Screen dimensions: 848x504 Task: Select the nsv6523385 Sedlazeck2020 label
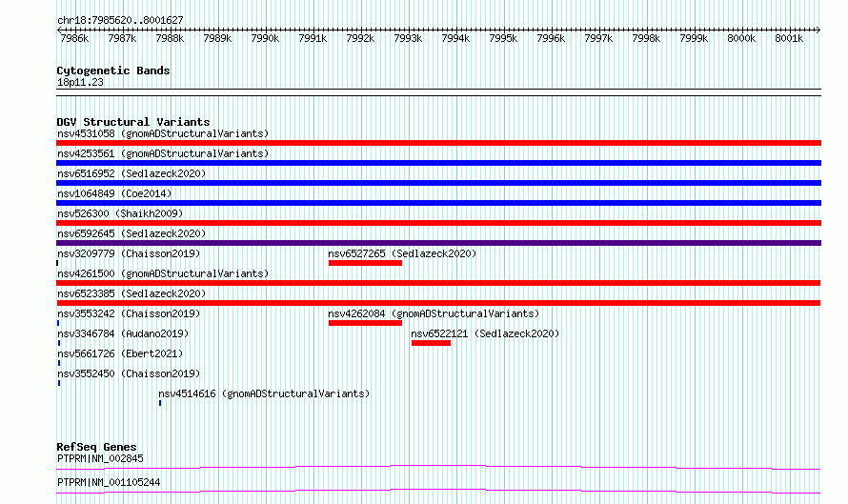pyautogui.click(x=131, y=293)
